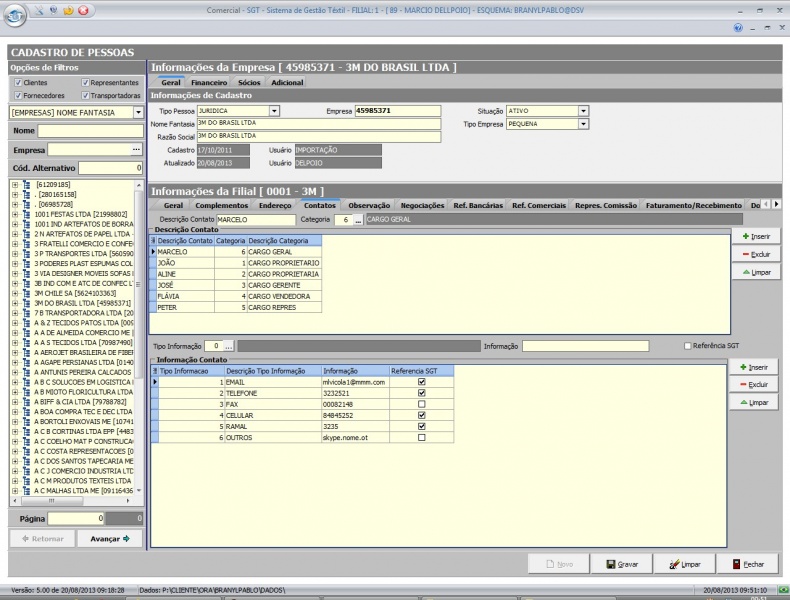Click the Avançar next-page arrow button
This screenshot has height=600, width=790.
point(110,538)
